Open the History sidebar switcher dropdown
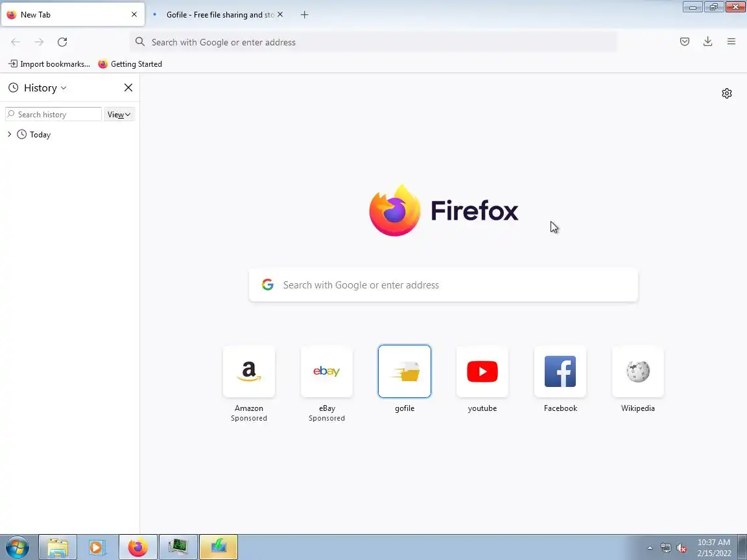The height and width of the screenshot is (560, 747). pos(45,87)
